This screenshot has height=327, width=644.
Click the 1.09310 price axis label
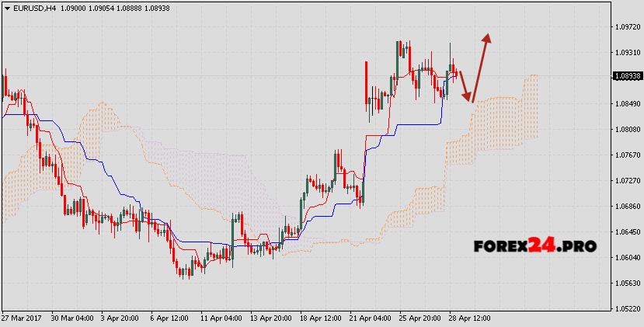click(x=626, y=52)
